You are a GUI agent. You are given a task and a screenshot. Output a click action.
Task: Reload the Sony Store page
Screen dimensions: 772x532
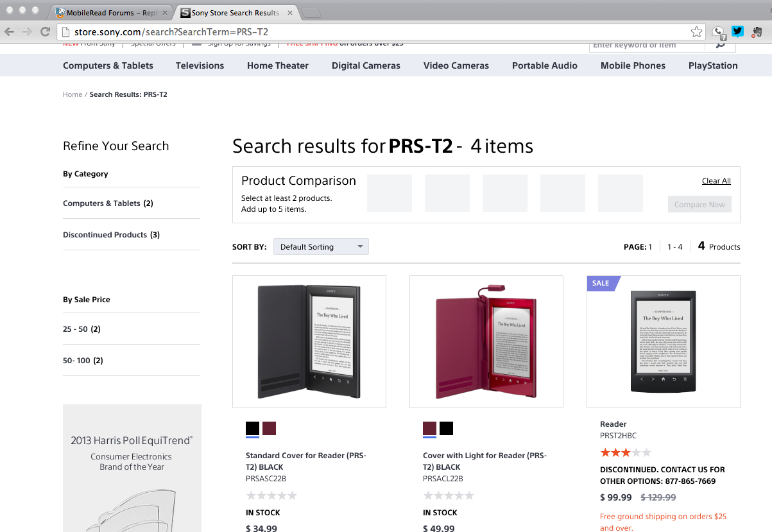pyautogui.click(x=45, y=31)
